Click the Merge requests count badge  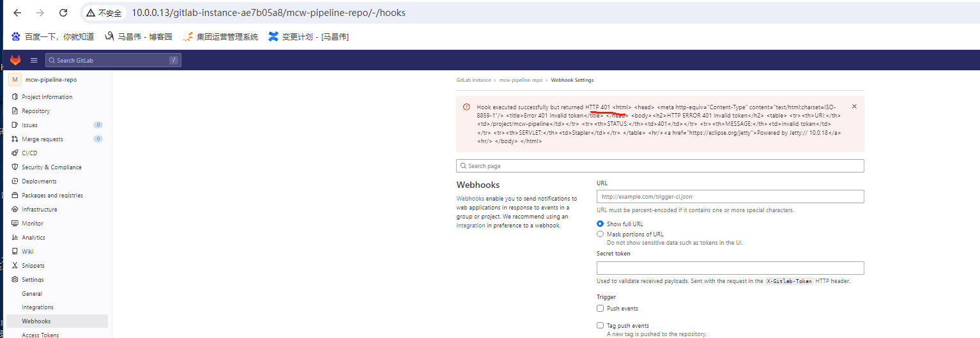[x=98, y=139]
